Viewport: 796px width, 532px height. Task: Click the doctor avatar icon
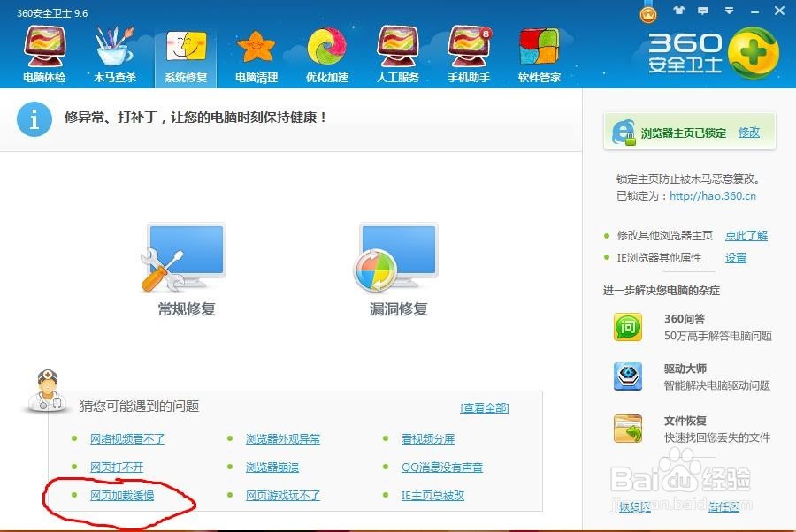tap(47, 390)
